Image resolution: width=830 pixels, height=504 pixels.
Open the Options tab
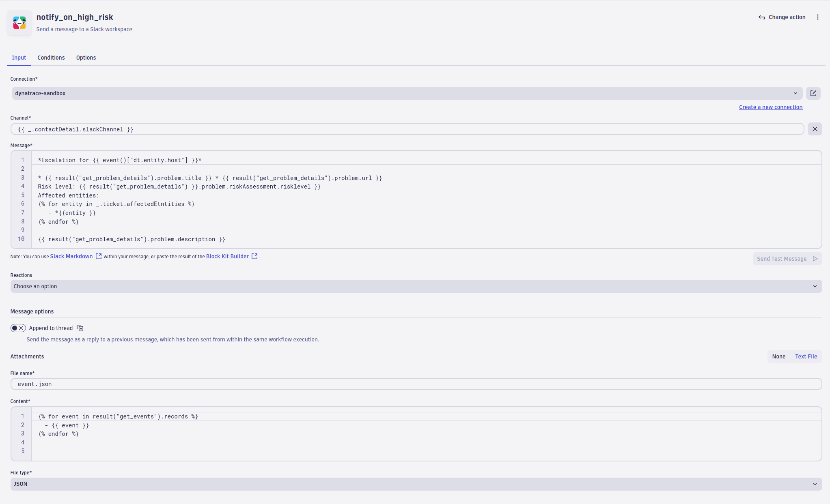click(x=86, y=58)
